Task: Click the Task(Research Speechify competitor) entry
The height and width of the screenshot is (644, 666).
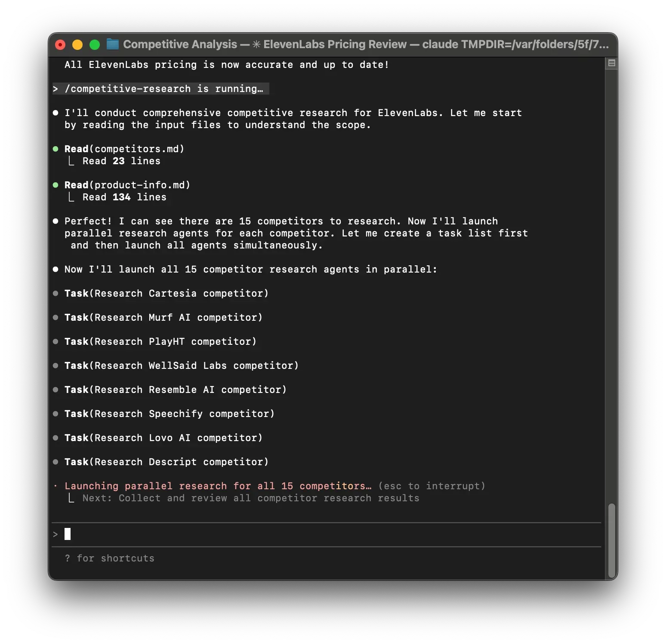Action: click(170, 414)
